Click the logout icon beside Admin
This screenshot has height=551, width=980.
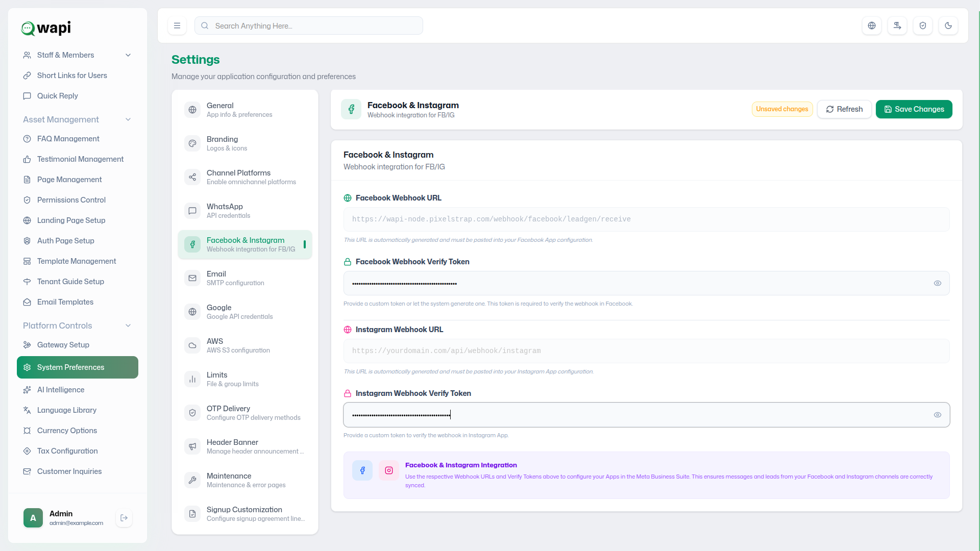[x=124, y=518]
